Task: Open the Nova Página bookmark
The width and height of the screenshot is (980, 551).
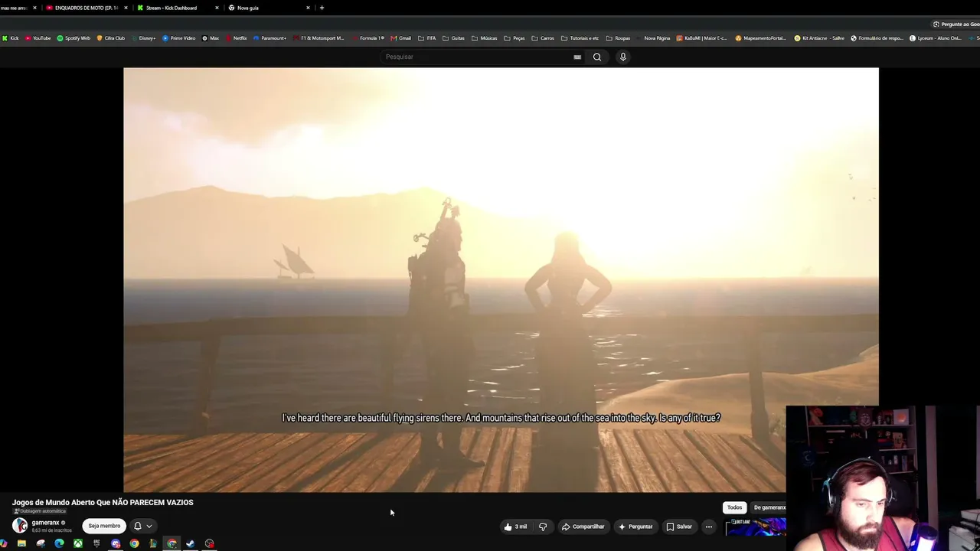Action: 652,38
